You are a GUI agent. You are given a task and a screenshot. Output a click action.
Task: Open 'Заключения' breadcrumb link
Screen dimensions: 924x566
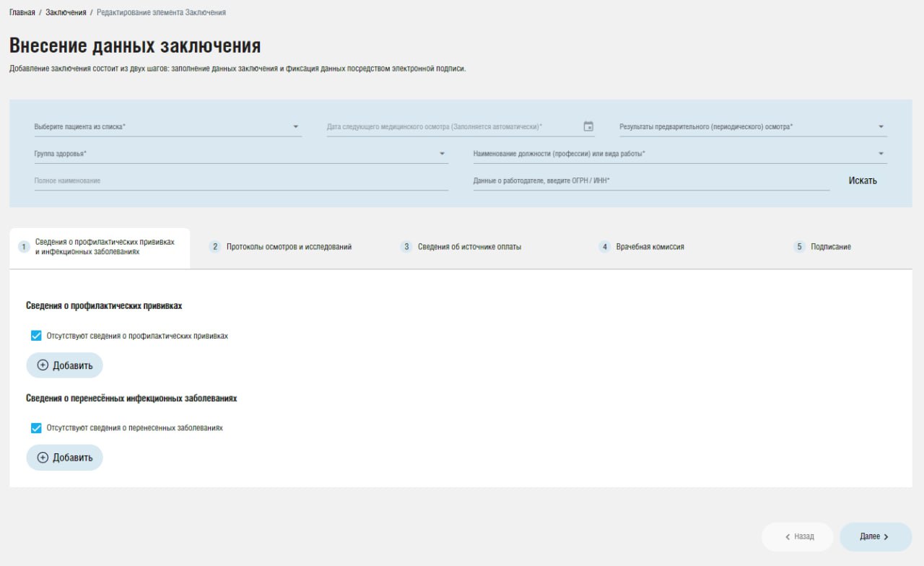click(x=66, y=12)
